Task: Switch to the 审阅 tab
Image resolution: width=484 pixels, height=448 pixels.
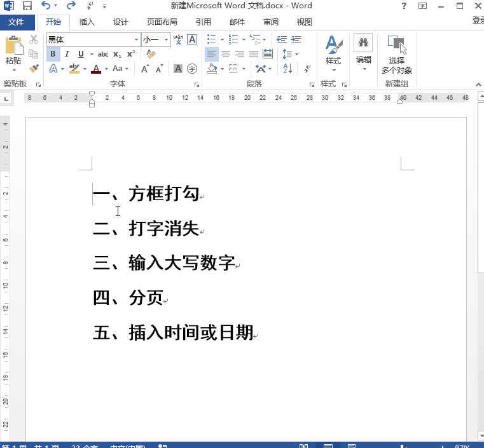Action: click(x=271, y=22)
